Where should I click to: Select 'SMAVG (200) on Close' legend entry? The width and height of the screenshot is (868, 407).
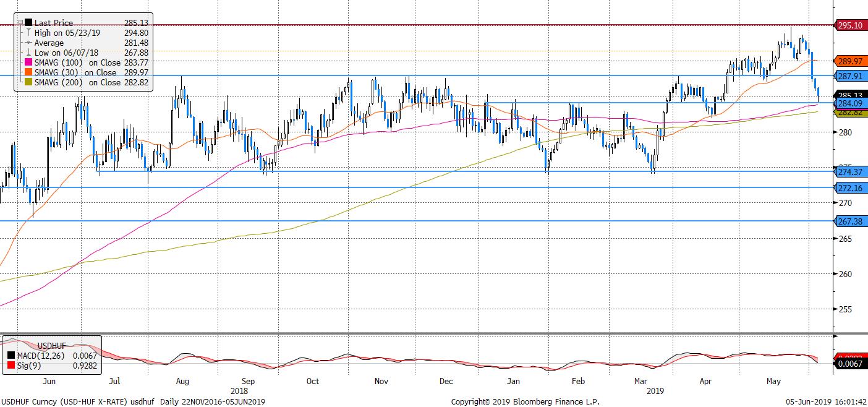78,82
